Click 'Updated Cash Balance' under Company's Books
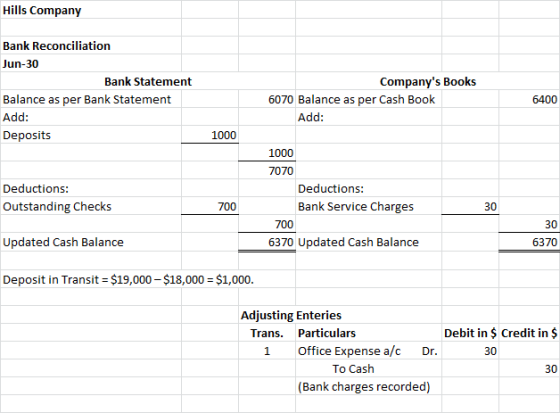Screen dimensions: 560x413 click(x=358, y=242)
